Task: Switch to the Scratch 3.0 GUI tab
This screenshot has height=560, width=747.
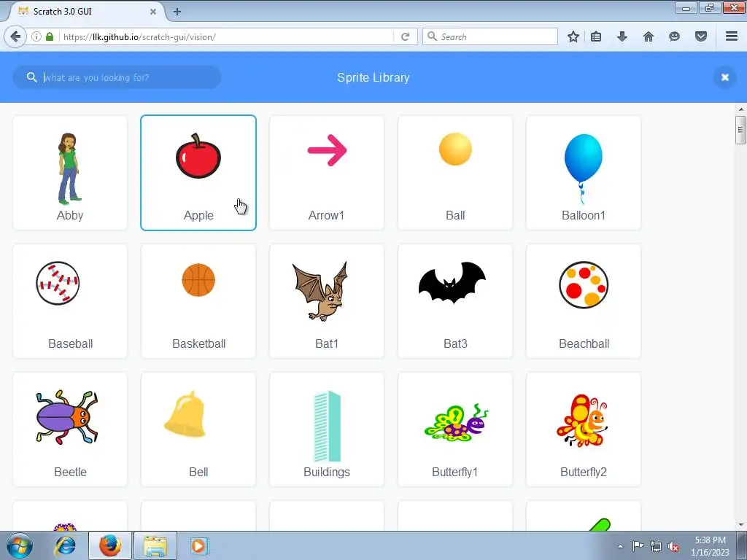Action: tap(86, 12)
